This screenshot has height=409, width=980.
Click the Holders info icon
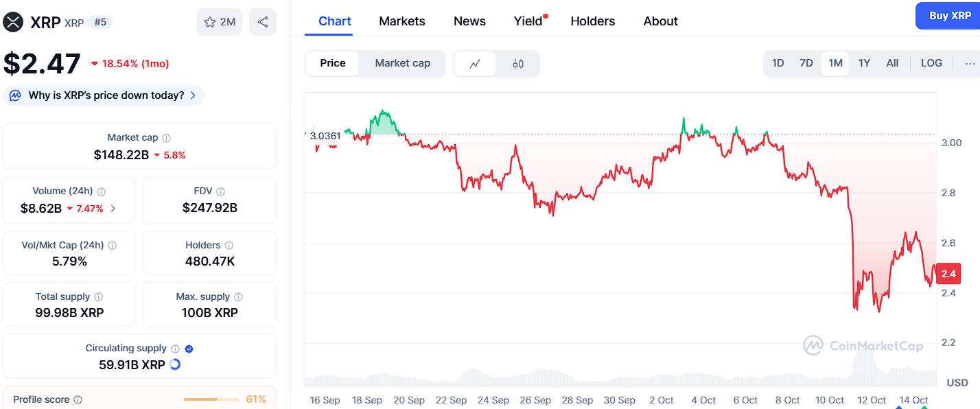coord(229,246)
